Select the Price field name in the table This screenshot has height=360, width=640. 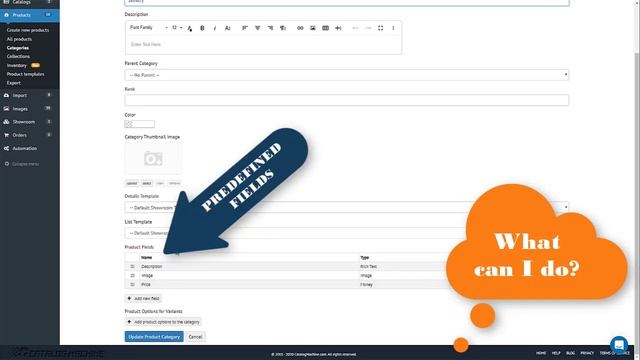click(146, 284)
